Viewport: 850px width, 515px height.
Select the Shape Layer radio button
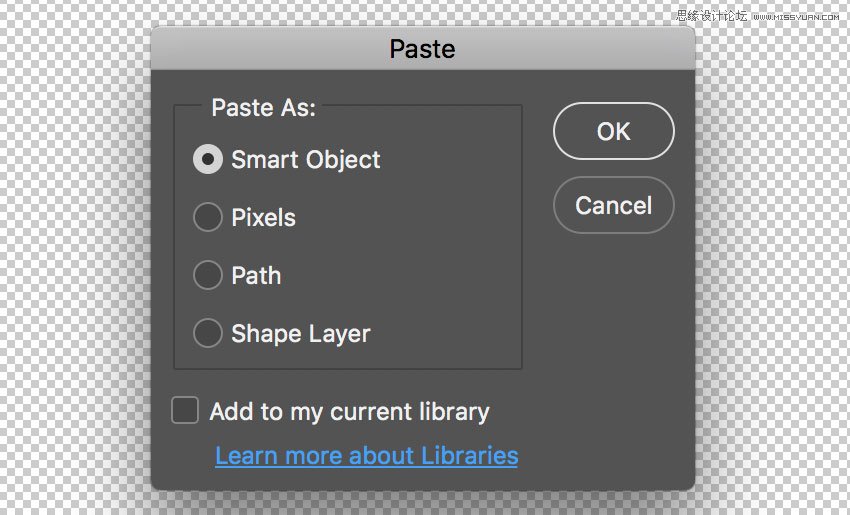pos(208,333)
